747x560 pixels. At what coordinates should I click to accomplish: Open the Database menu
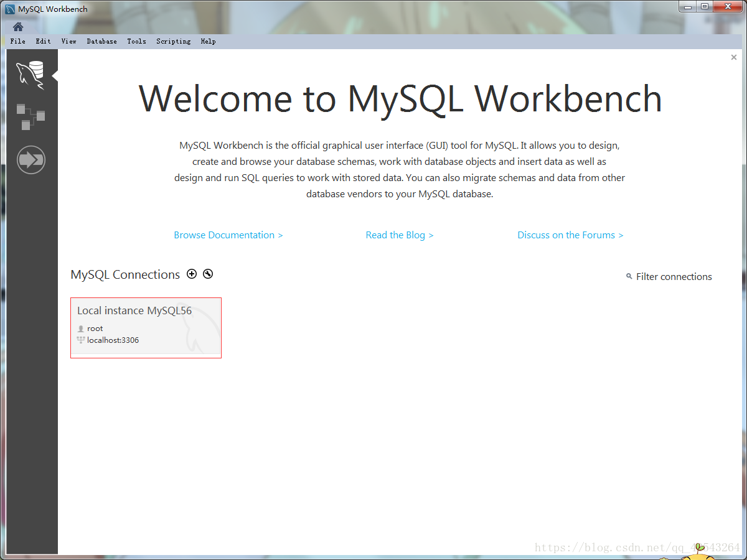point(101,41)
